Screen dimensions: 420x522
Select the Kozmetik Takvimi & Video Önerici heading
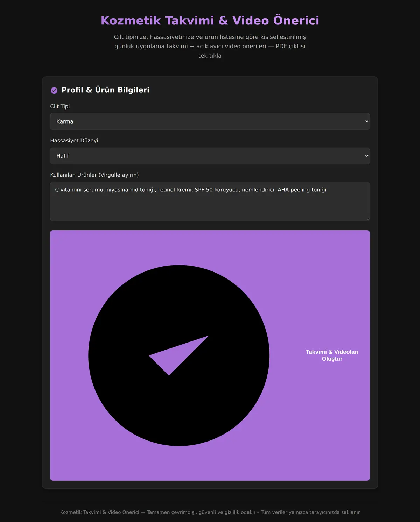210,21
